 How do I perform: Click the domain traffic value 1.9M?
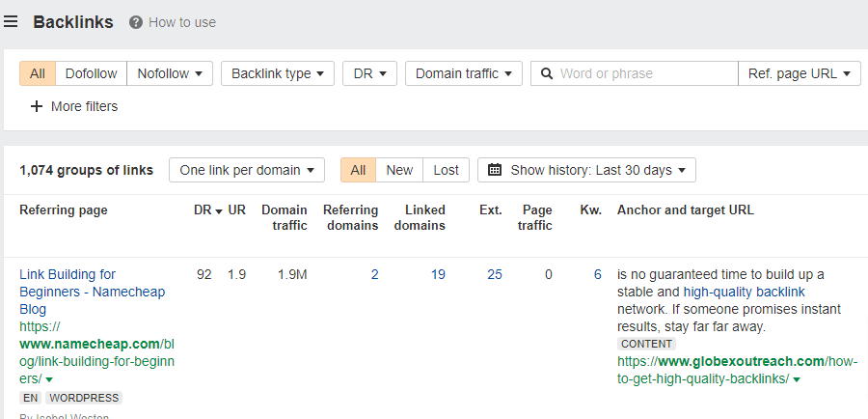coord(293,274)
